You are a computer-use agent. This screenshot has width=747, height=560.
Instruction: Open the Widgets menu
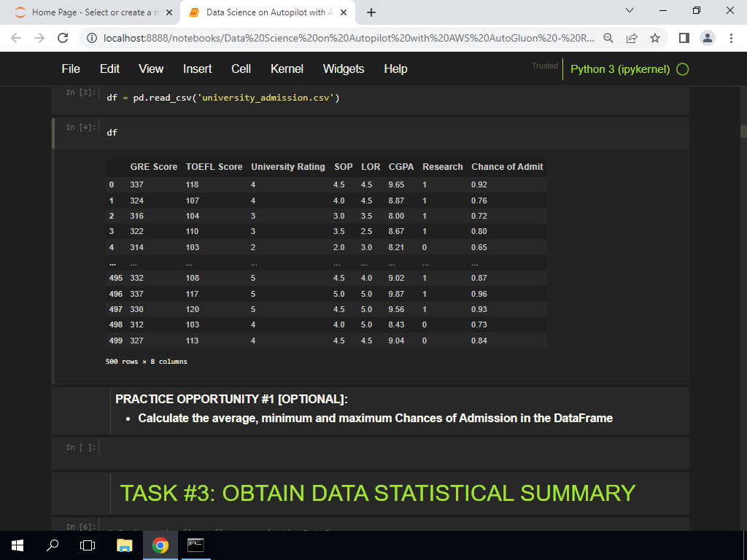pos(344,69)
